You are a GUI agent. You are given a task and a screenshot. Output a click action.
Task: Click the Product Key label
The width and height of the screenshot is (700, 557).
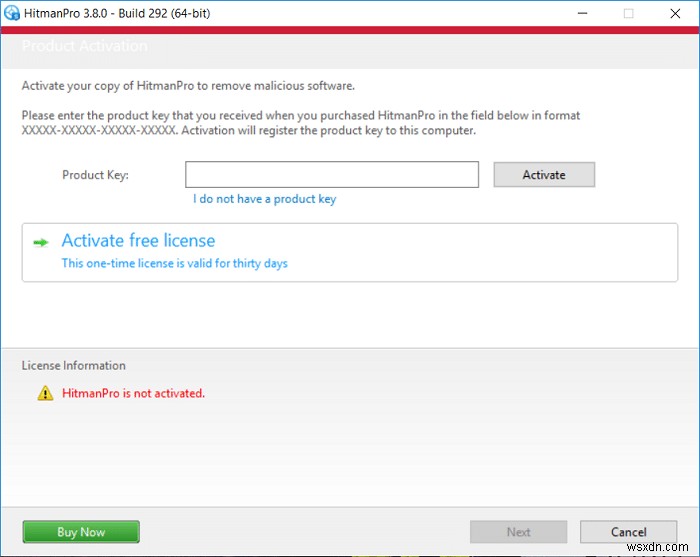click(95, 175)
